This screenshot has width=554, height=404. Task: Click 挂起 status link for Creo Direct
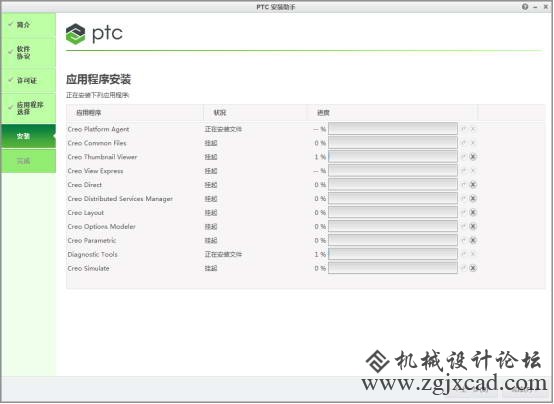(211, 185)
